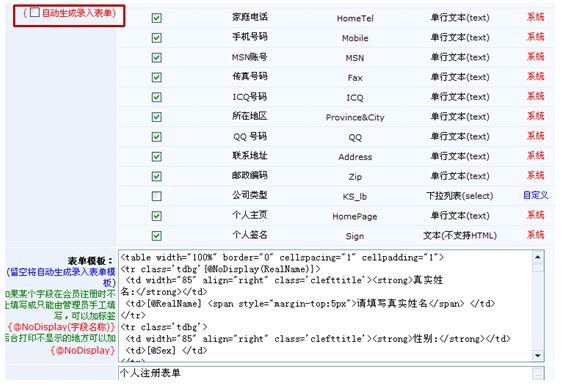Select the 邮政编码 field name
Screen dimensions: 563x392
(x=250, y=176)
